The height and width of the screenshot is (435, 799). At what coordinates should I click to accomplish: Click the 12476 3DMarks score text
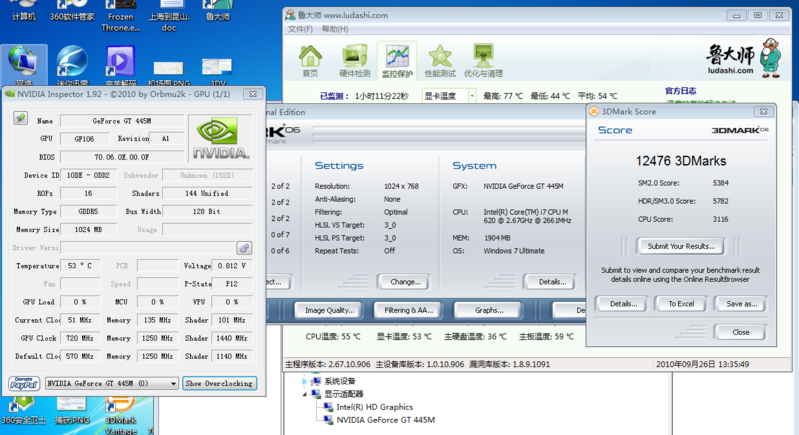coord(681,161)
